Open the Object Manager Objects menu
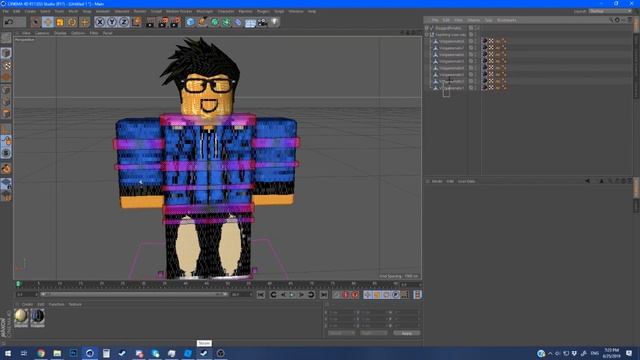This screenshot has height=360, width=640. point(473,20)
